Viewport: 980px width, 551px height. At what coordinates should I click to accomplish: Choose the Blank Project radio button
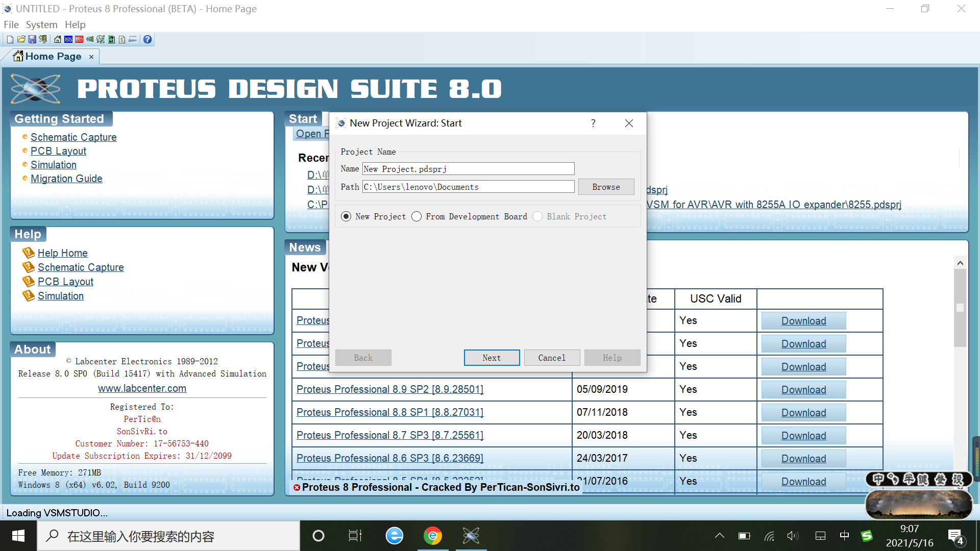(x=537, y=216)
